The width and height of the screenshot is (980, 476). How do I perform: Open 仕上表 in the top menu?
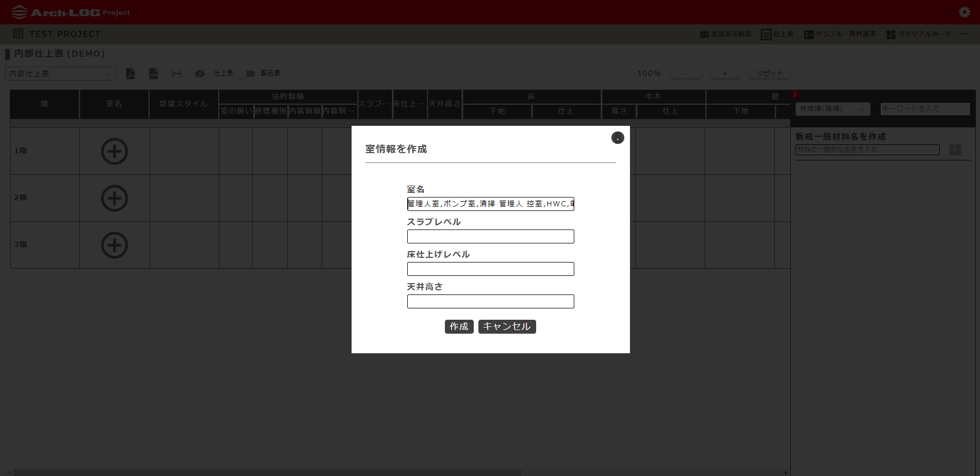coord(777,34)
